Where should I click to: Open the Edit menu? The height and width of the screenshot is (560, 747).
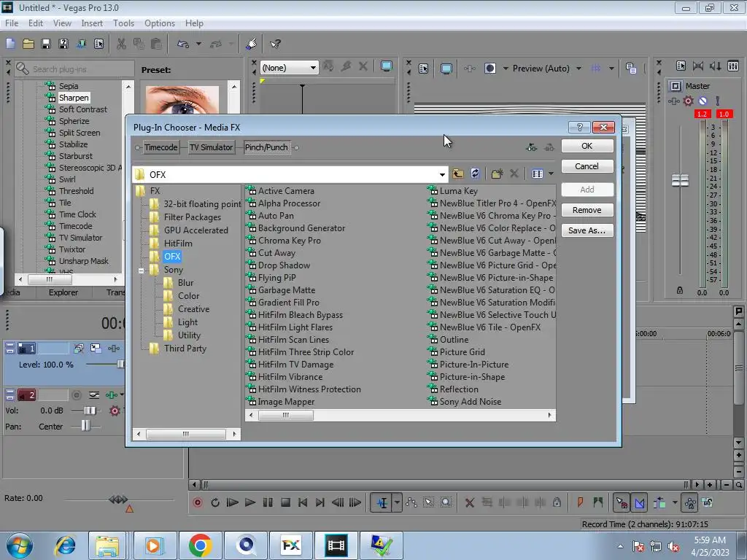click(x=36, y=23)
